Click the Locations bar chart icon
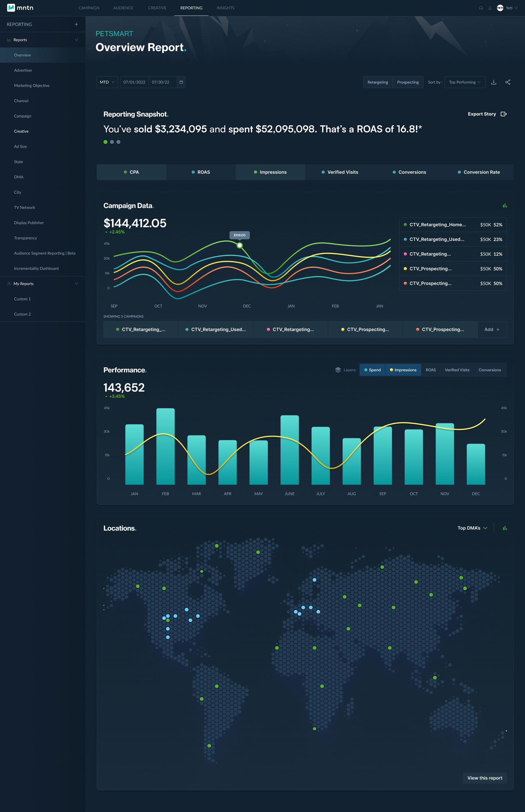The image size is (525, 812). [504, 528]
